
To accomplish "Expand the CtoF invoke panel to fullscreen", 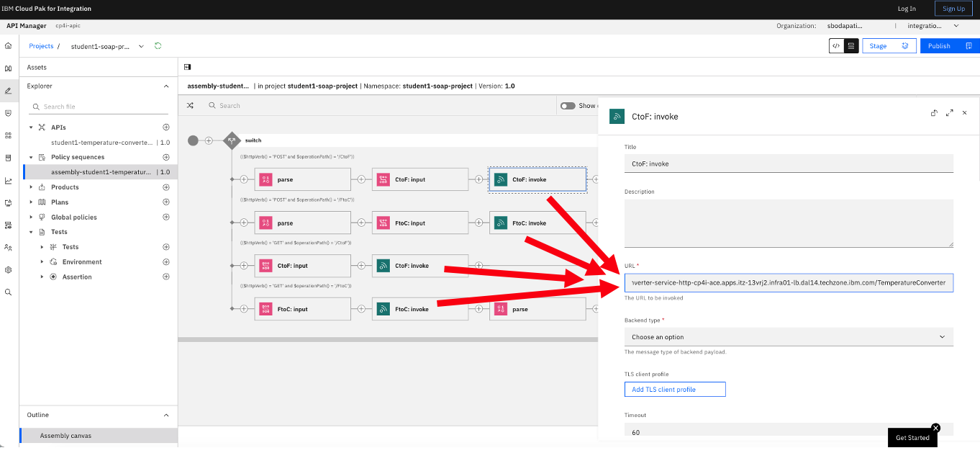I will [x=950, y=113].
